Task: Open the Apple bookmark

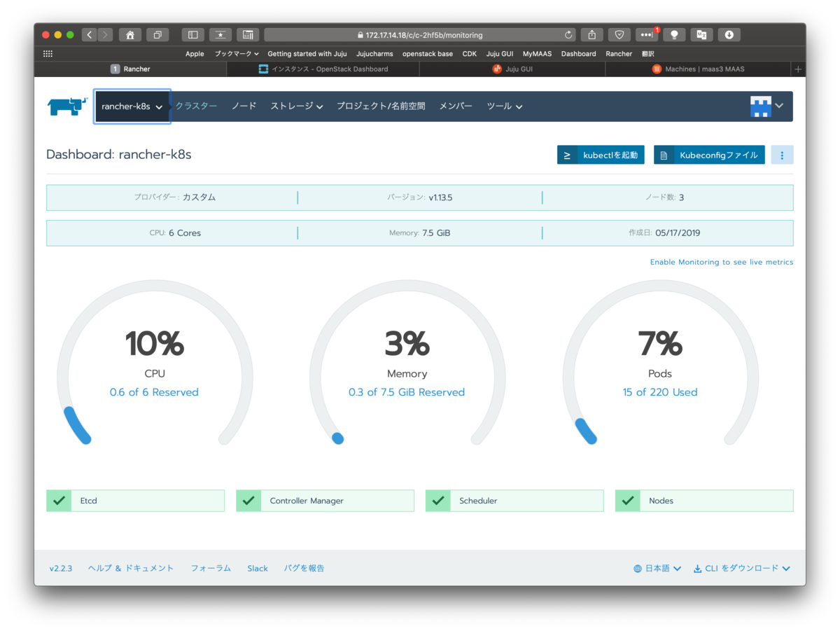Action: pos(195,54)
